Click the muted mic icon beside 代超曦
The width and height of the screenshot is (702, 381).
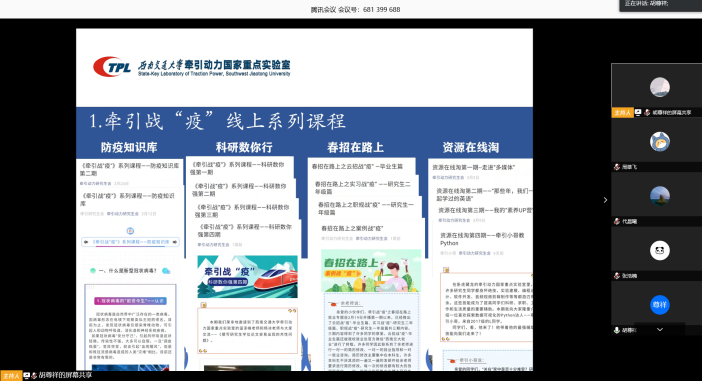617,221
